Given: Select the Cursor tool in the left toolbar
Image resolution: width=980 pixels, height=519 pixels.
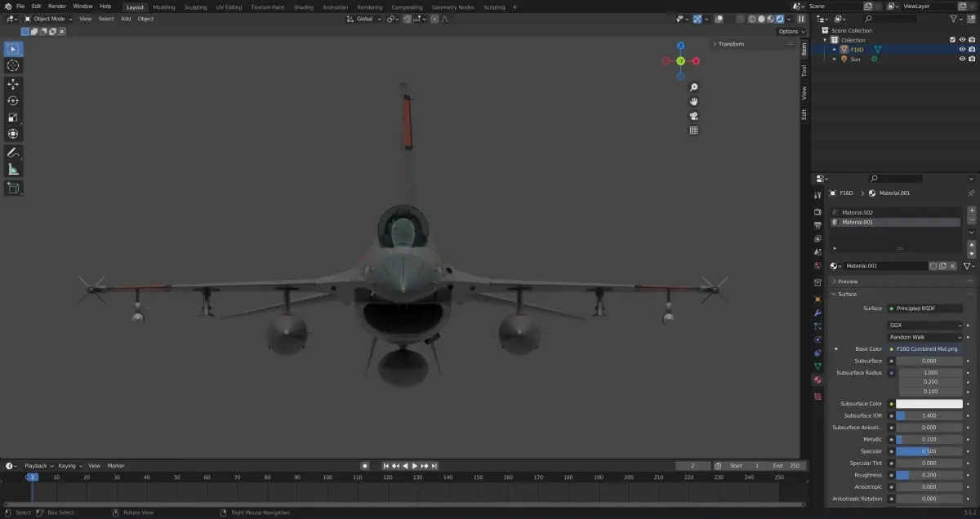Looking at the screenshot, I should (x=13, y=65).
